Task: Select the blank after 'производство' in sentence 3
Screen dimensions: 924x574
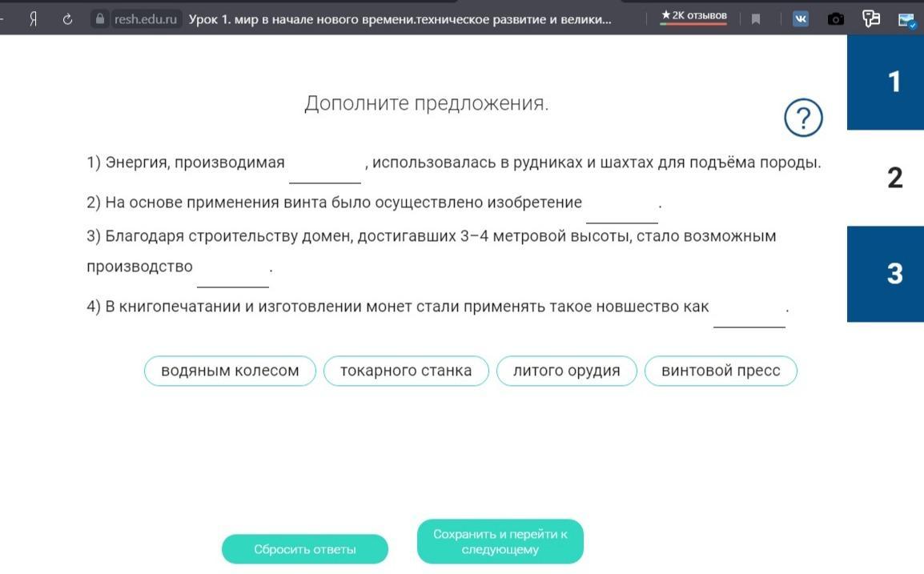Action: 233,273
